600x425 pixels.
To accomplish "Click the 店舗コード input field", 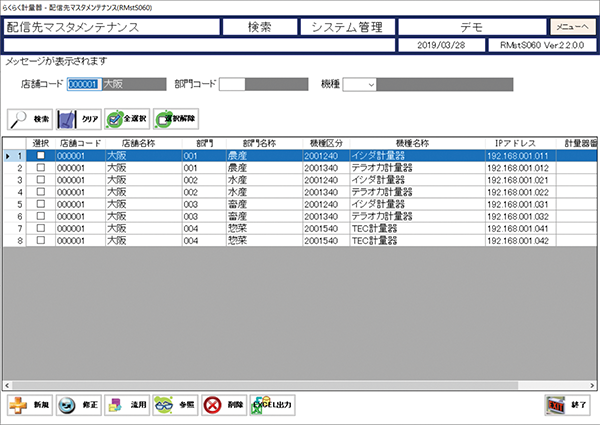I will point(84,84).
